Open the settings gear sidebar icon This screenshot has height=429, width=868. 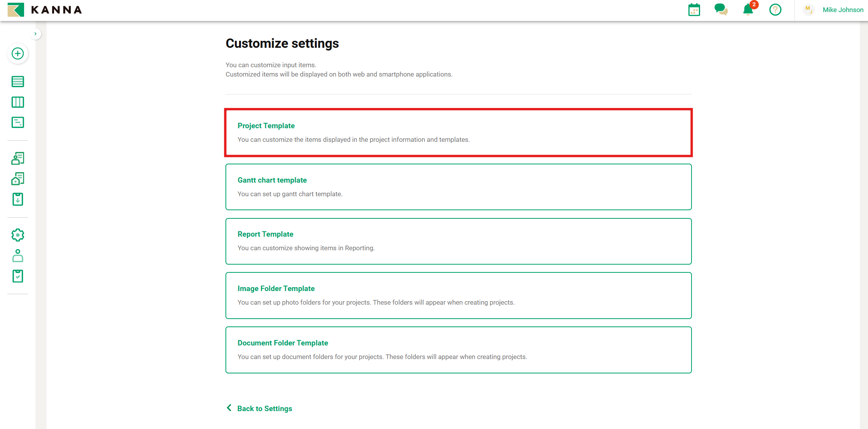(x=17, y=235)
